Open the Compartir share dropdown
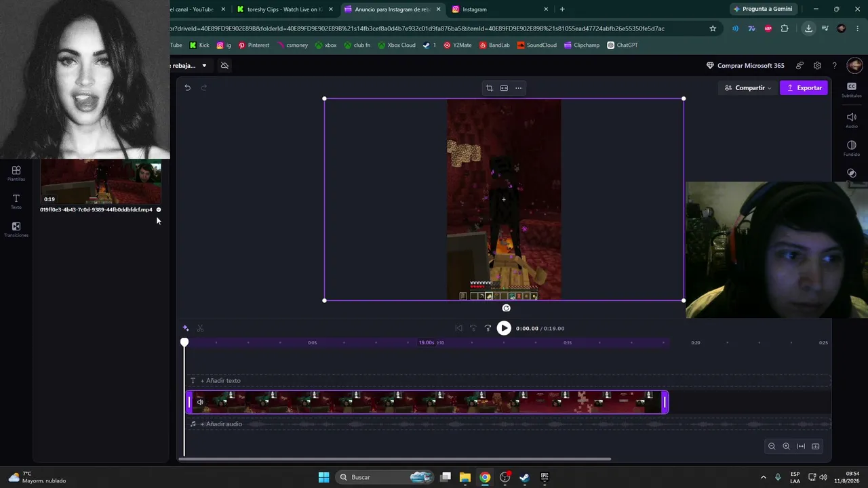The width and height of the screenshot is (868, 488). click(x=748, y=88)
